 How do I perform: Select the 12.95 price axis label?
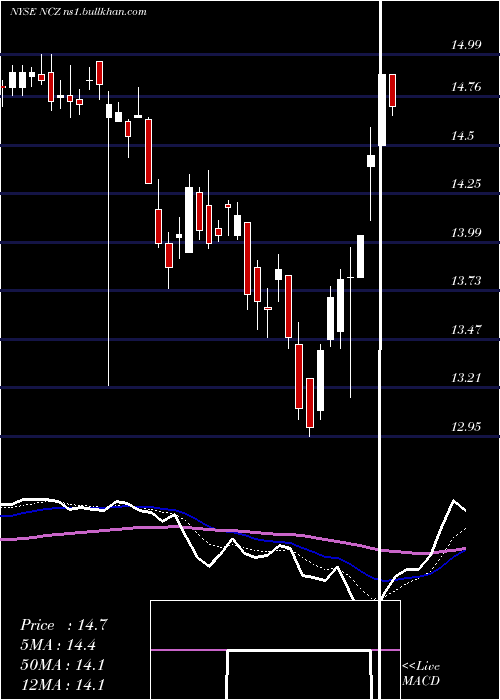click(x=466, y=427)
